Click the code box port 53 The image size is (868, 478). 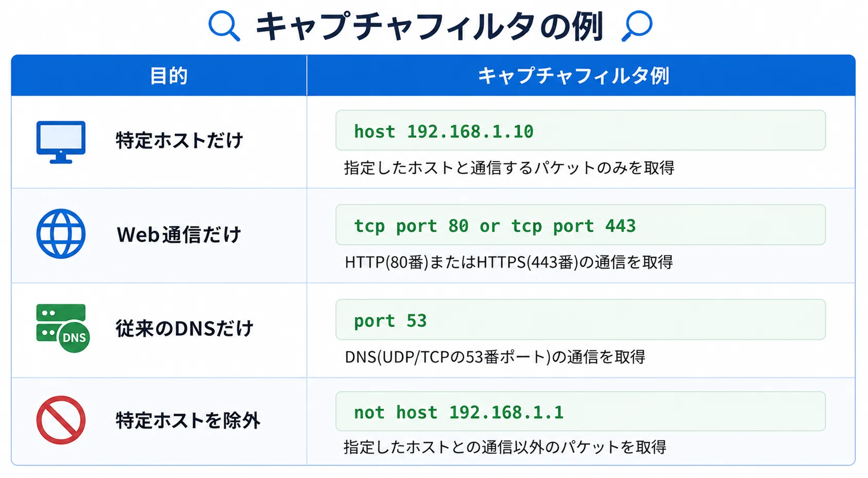tap(580, 319)
